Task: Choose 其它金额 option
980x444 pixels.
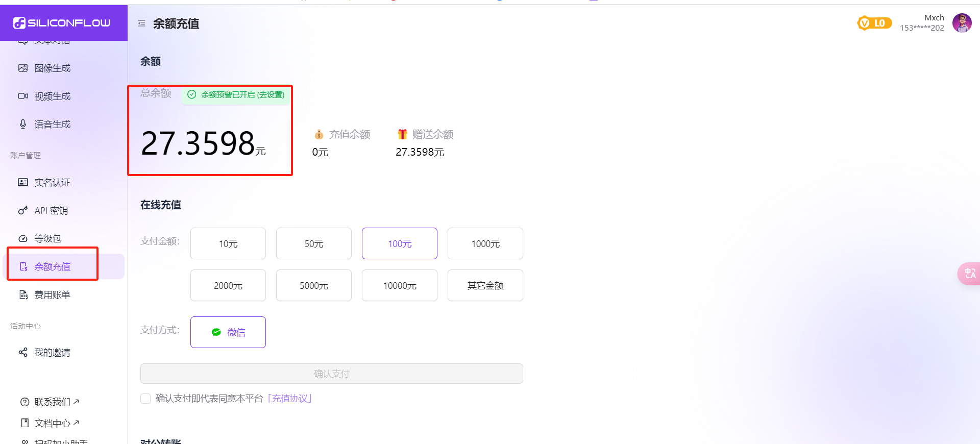Action: [485, 286]
